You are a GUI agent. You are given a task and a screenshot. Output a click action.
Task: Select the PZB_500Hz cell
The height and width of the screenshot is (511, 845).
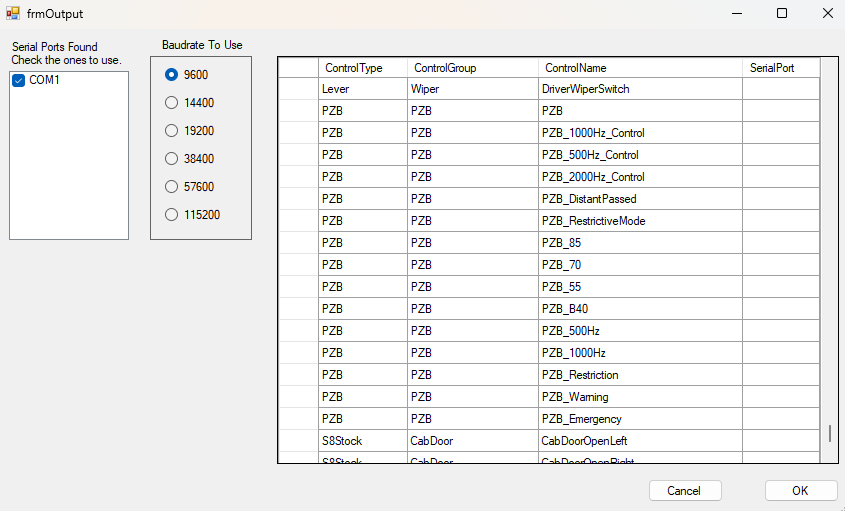(640, 331)
